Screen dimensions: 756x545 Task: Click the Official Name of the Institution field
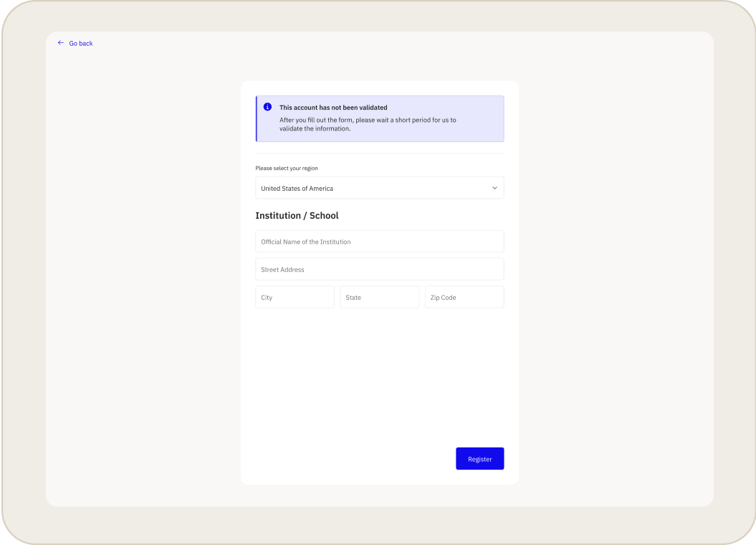click(x=379, y=241)
